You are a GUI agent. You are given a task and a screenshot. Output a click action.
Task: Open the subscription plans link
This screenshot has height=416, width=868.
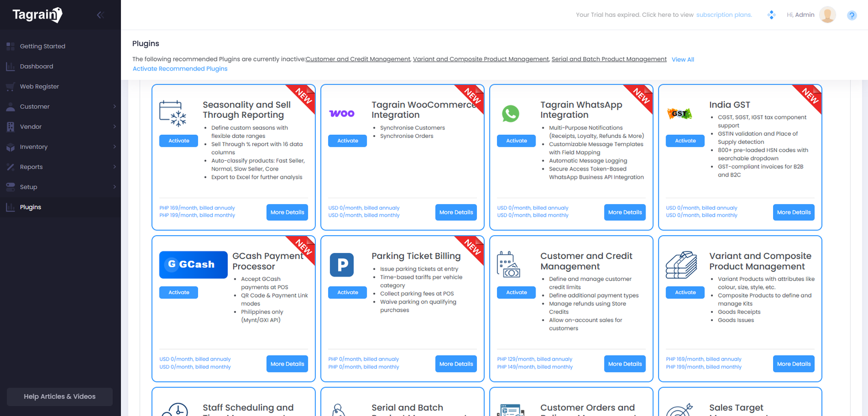[x=724, y=15]
